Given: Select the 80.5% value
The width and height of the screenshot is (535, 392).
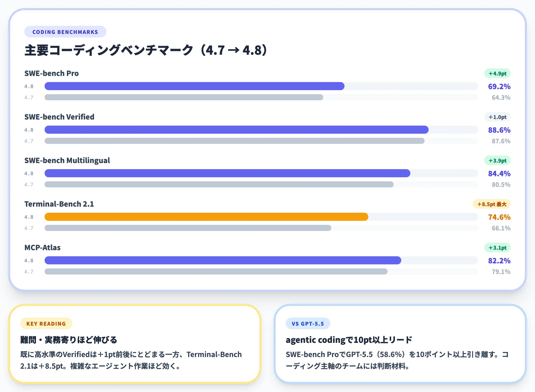Looking at the screenshot, I should pyautogui.click(x=501, y=185).
